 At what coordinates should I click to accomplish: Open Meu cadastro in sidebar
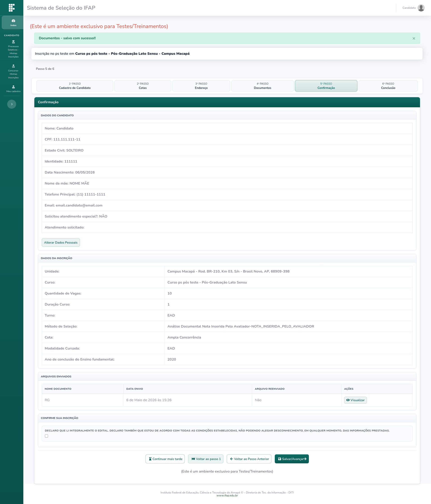13,89
